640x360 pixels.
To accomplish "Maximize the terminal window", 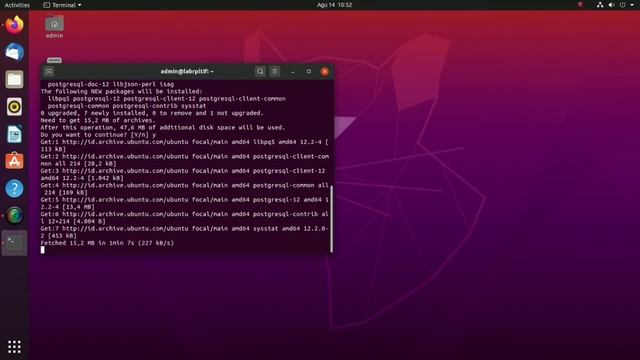I will (309, 71).
